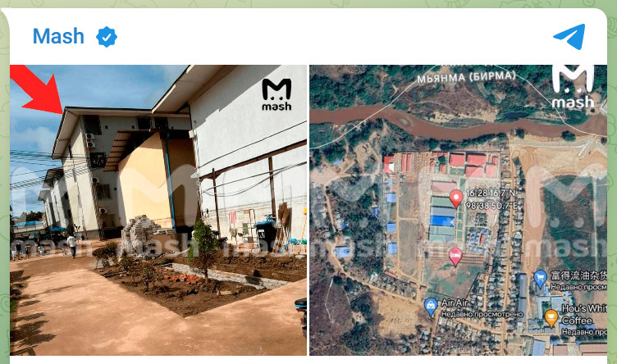Click the pink hotel bed map marker
617x364 pixels.
tap(455, 257)
